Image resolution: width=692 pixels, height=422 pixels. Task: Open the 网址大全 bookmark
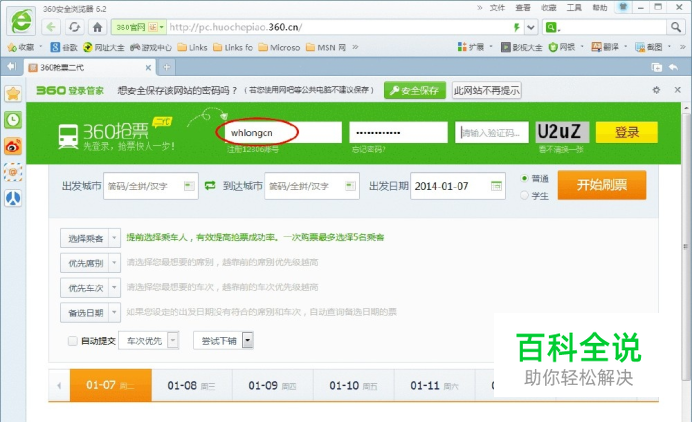tap(104, 47)
